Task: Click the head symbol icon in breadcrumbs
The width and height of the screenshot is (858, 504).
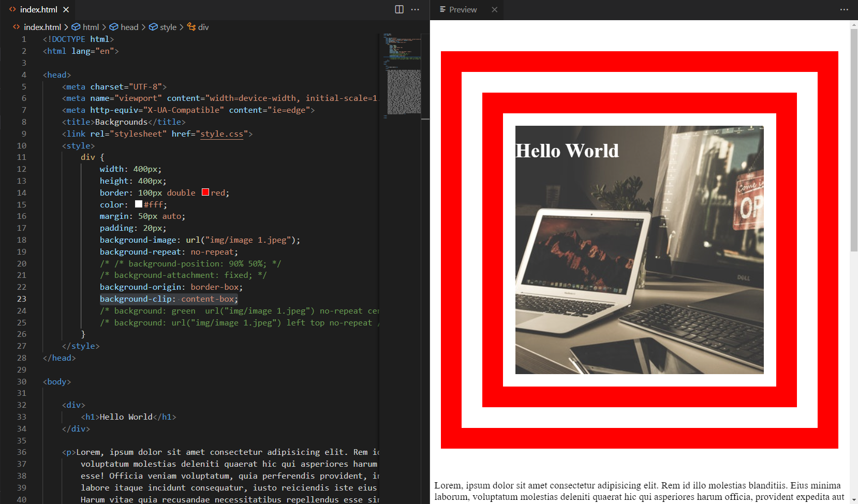Action: [114, 27]
